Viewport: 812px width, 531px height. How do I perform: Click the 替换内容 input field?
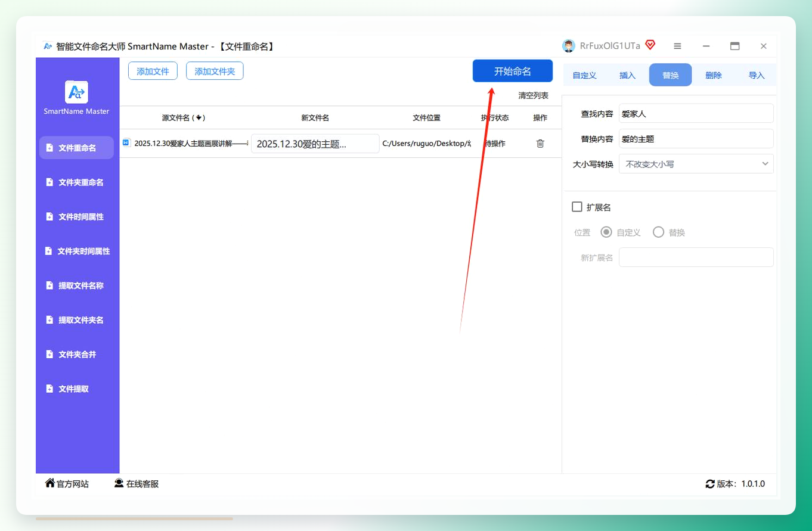[x=696, y=139]
